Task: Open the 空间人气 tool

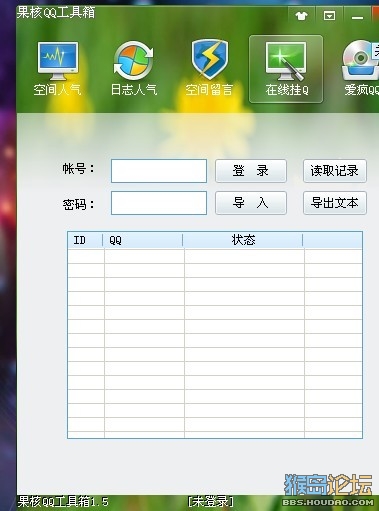Action: tap(57, 68)
